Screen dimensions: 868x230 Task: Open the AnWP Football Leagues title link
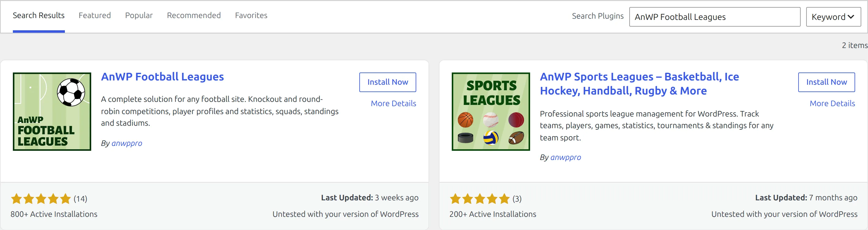click(163, 77)
